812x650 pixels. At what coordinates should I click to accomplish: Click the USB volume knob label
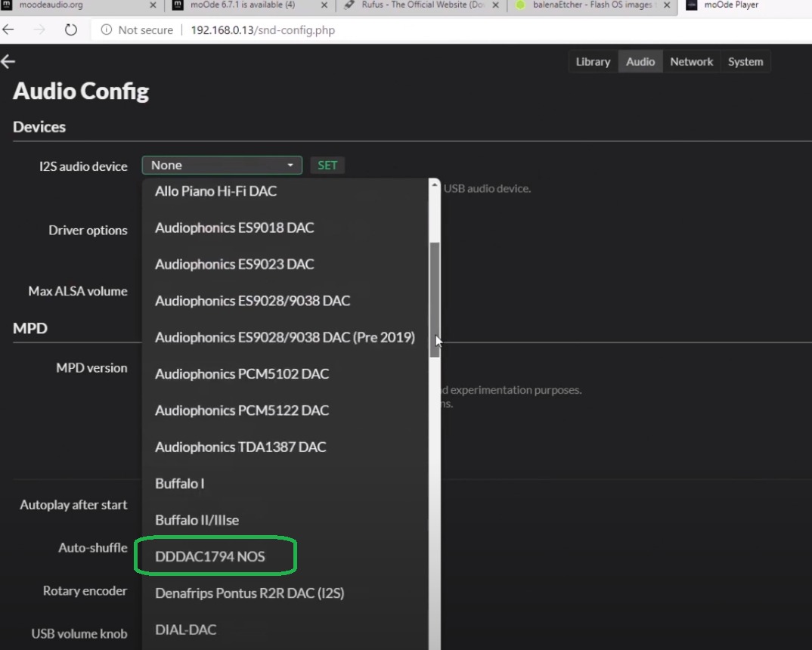[79, 634]
